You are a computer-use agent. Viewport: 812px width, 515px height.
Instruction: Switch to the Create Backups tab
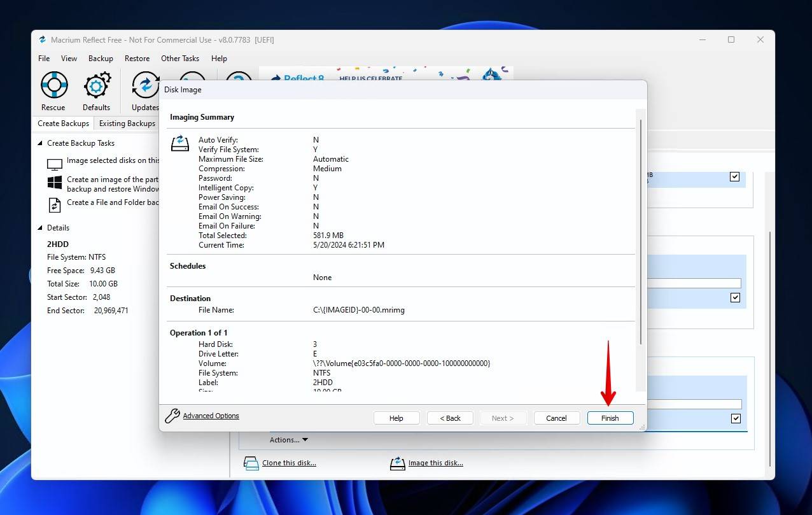pyautogui.click(x=63, y=123)
